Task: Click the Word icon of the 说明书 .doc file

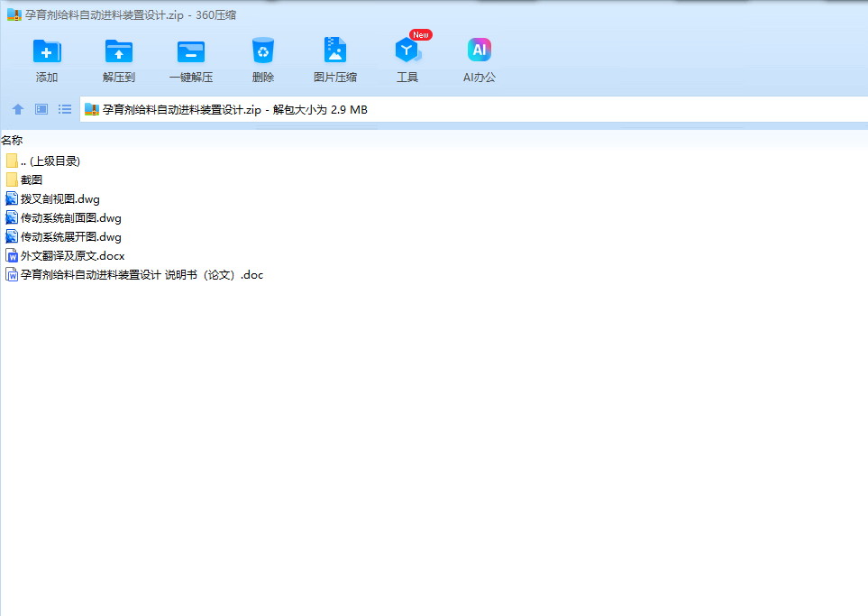Action: point(12,274)
